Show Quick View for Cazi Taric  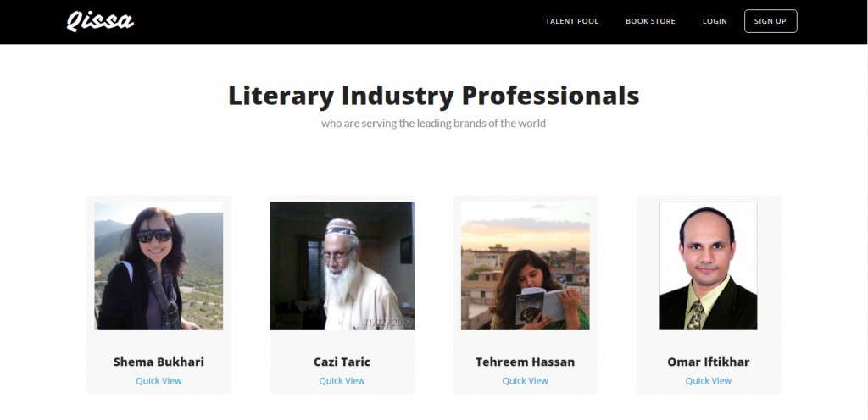[342, 381]
